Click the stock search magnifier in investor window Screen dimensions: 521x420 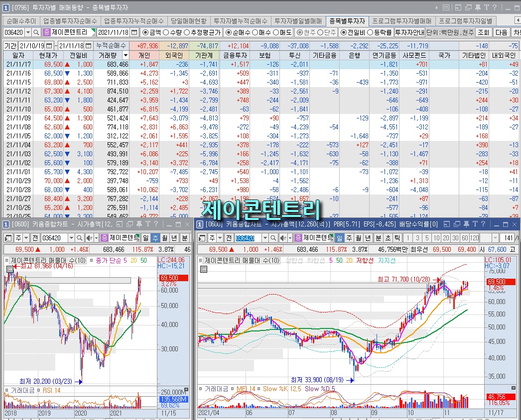[x=36, y=32]
